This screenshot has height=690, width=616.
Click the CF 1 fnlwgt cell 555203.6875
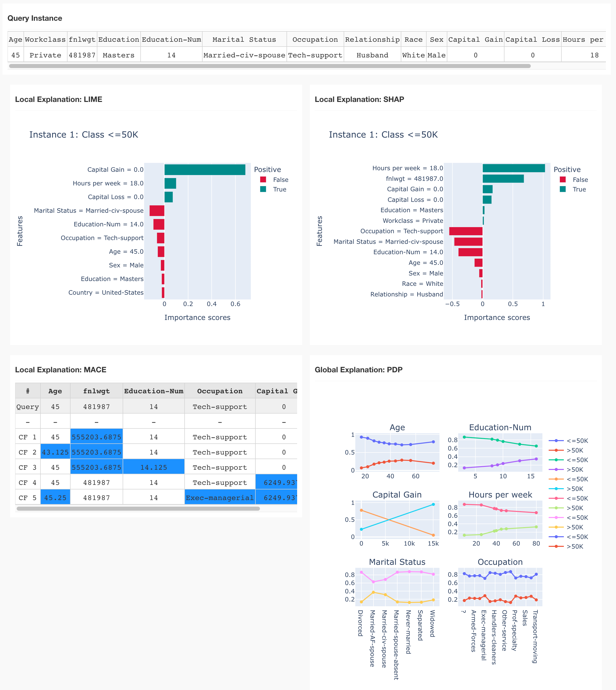tap(96, 437)
